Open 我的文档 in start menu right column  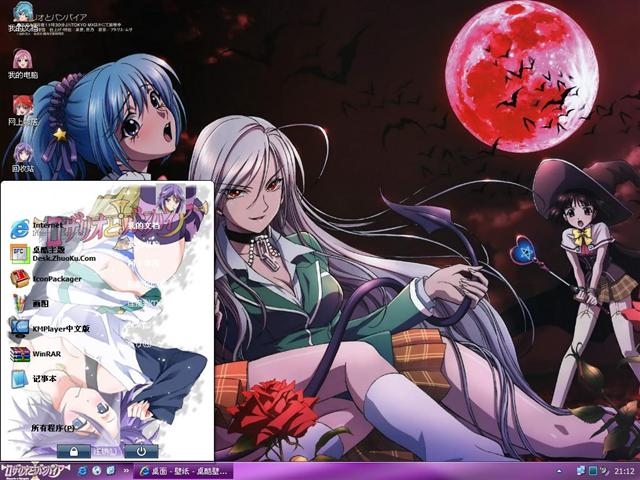point(143,225)
